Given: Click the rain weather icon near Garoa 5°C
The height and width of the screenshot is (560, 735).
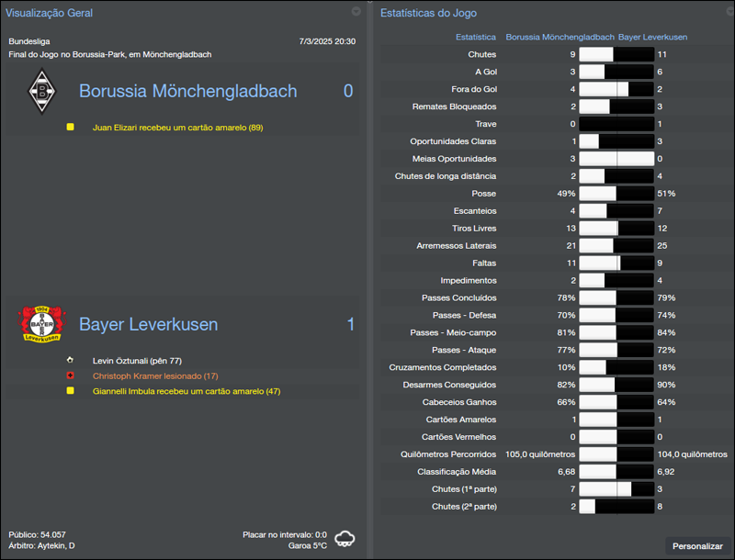Looking at the screenshot, I should [344, 540].
